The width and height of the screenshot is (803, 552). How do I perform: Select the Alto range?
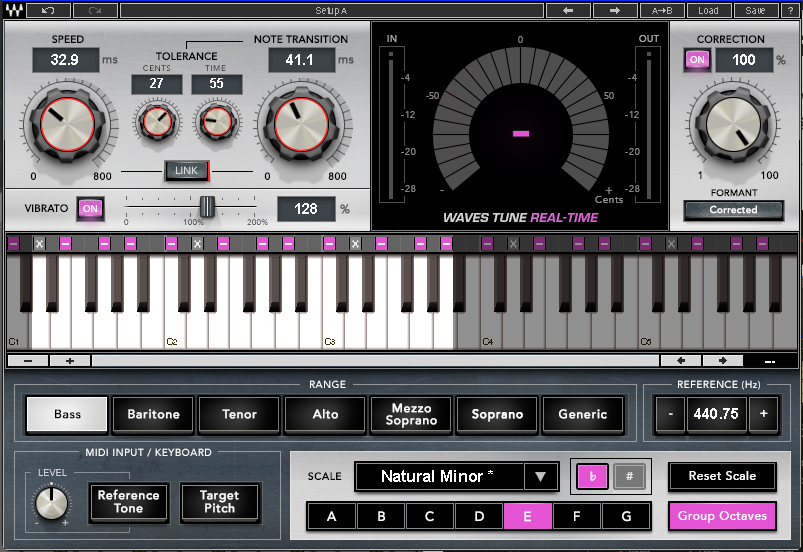326,414
